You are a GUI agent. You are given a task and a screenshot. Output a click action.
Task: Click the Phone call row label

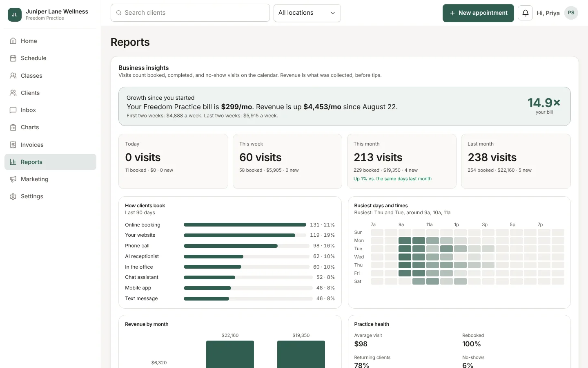click(x=137, y=246)
